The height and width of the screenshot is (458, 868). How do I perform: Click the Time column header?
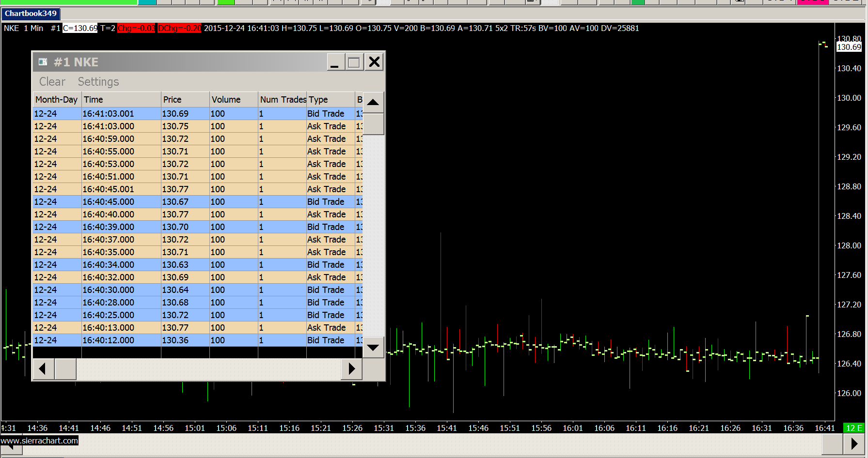[x=121, y=99]
